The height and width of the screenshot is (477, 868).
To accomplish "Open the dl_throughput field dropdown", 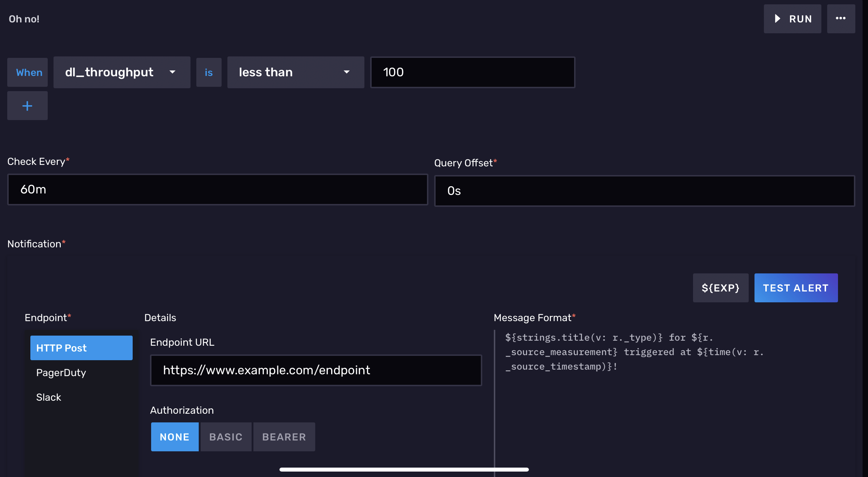I will coord(122,72).
